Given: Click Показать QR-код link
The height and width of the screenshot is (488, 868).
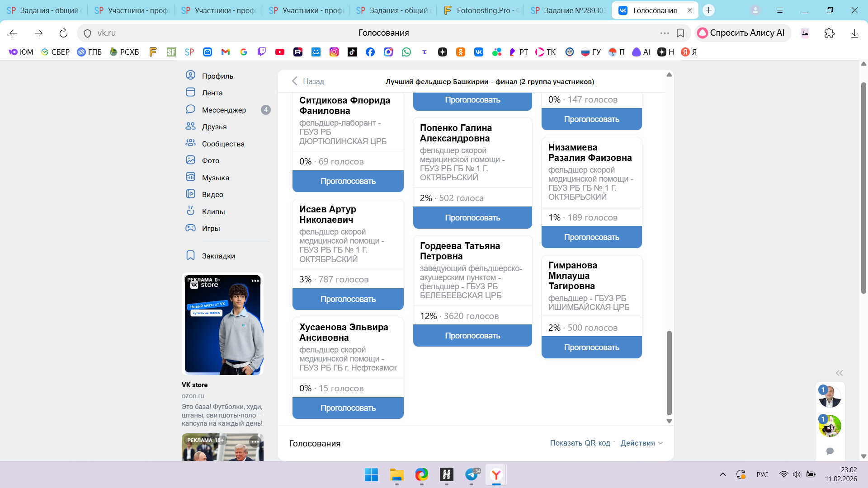Looking at the screenshot, I should coord(580,443).
